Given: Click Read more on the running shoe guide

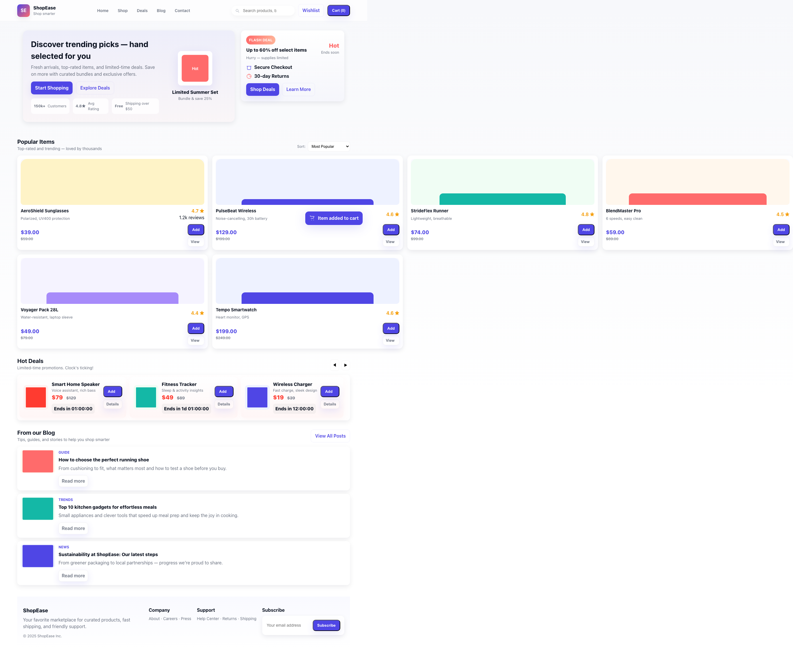Looking at the screenshot, I should tap(73, 481).
